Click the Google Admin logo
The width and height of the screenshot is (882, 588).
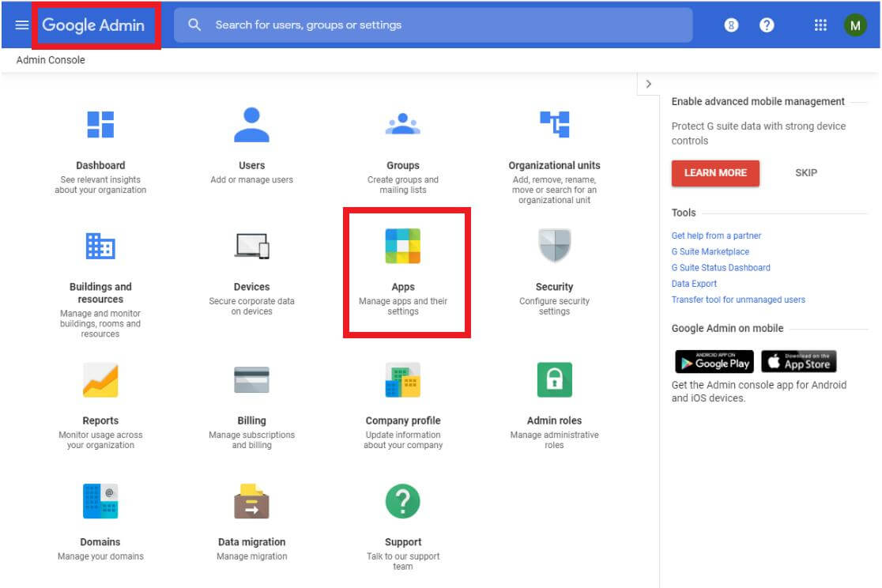tap(93, 24)
